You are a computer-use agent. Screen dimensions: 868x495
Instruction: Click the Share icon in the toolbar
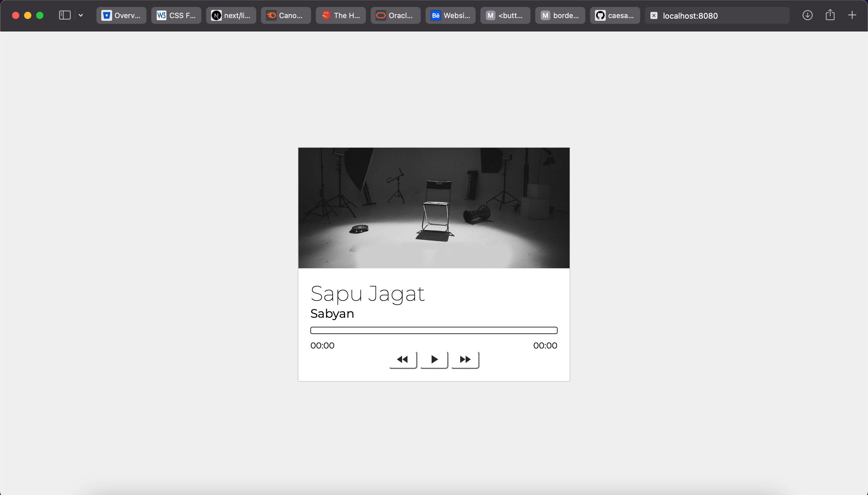pos(830,15)
